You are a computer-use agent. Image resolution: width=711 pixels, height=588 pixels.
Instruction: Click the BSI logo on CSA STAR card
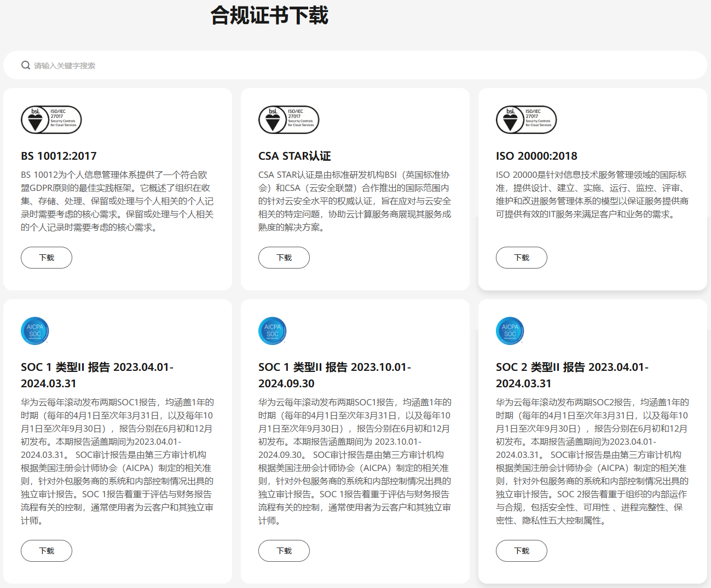click(288, 120)
